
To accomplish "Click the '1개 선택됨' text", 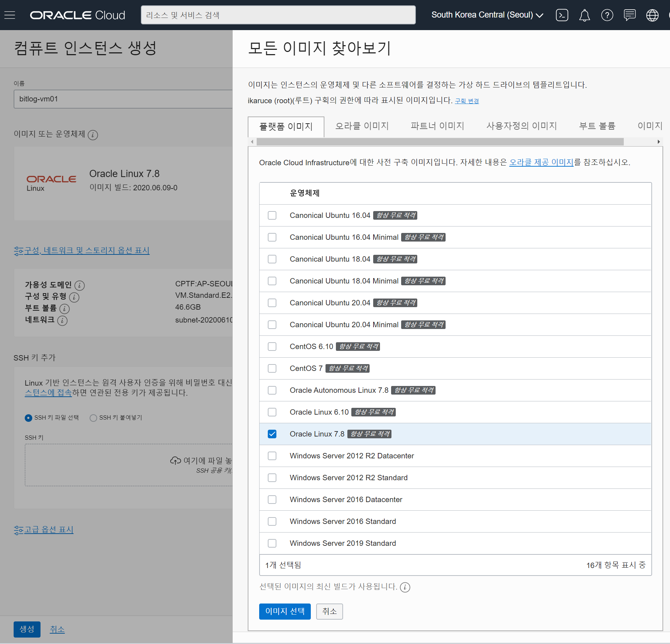I will 283,565.
